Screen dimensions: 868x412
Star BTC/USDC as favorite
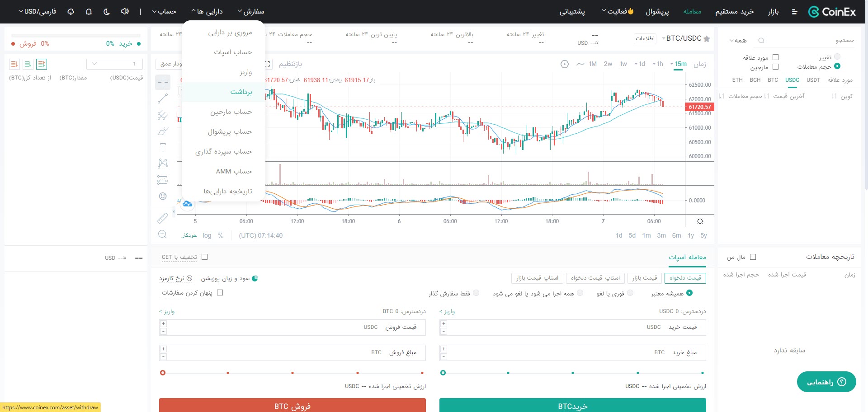coord(707,38)
